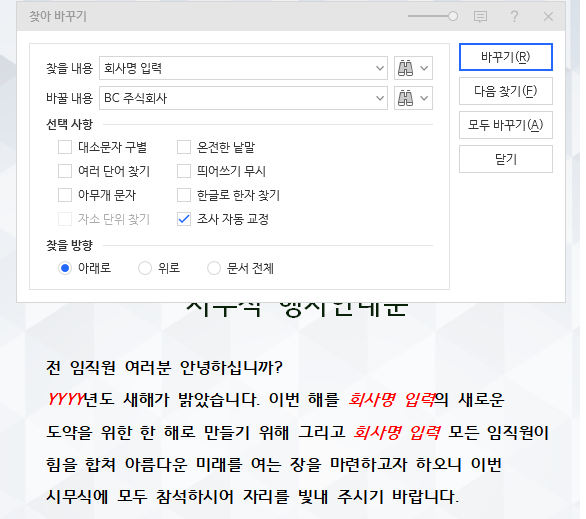
Task: Enable the 아무개 문자 checkbox
Action: point(65,195)
